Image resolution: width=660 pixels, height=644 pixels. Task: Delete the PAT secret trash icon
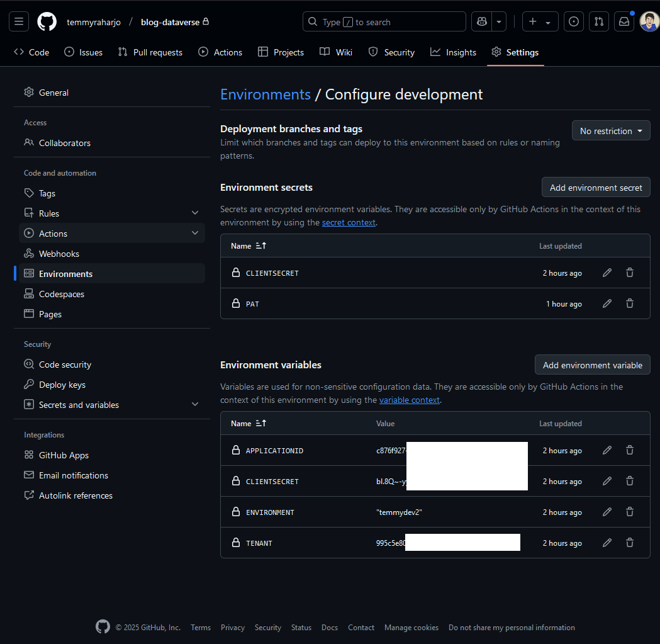(630, 303)
